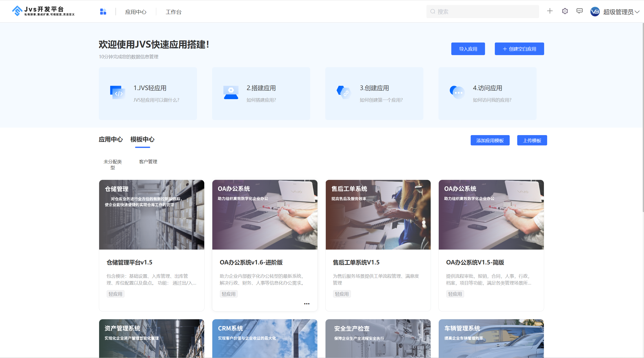Open the 资产管理系统 template thumbnail
Viewport: 644px width, 358px height.
152,338
